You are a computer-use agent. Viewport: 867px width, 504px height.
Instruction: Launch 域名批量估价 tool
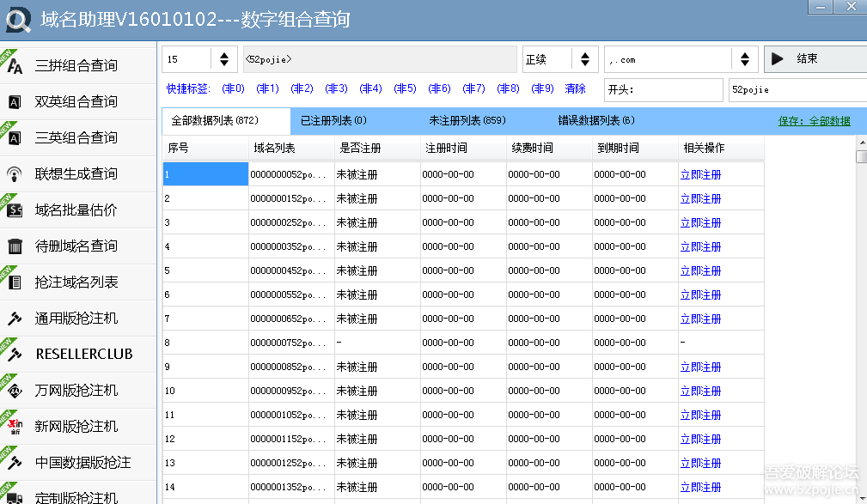coord(77,209)
